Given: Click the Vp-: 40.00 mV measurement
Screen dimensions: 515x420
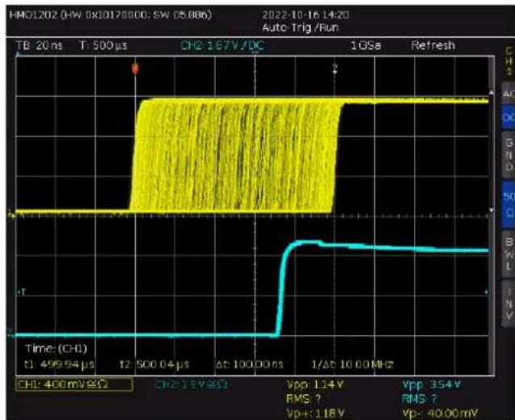Looking at the screenshot, I should 440,413.
